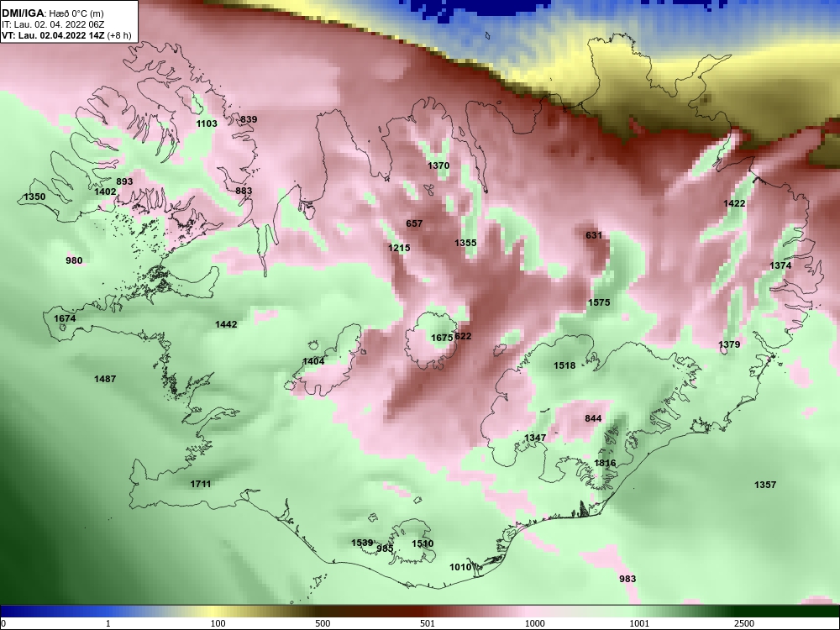This screenshot has height=630, width=840.
Task: Click the 883 value label
Action: [244, 191]
